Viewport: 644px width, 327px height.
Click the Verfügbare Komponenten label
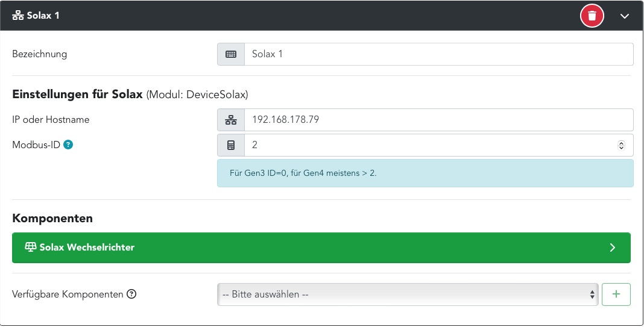68,294
